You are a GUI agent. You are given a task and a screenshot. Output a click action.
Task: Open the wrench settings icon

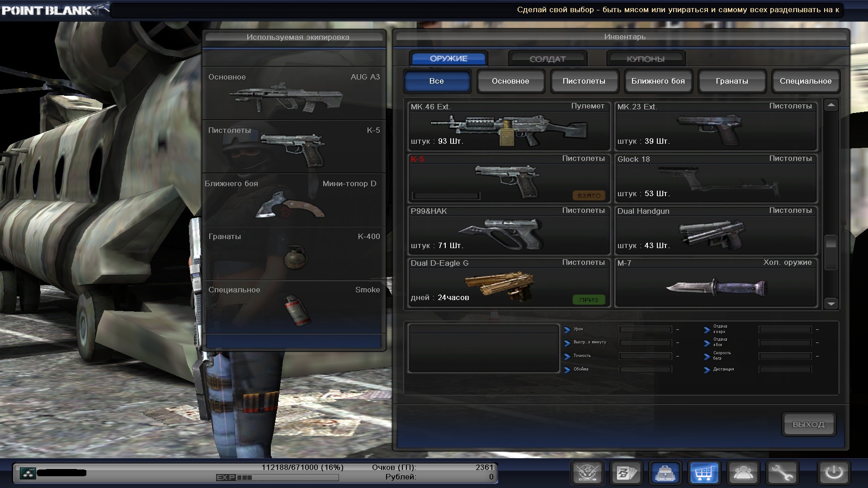[x=782, y=473]
